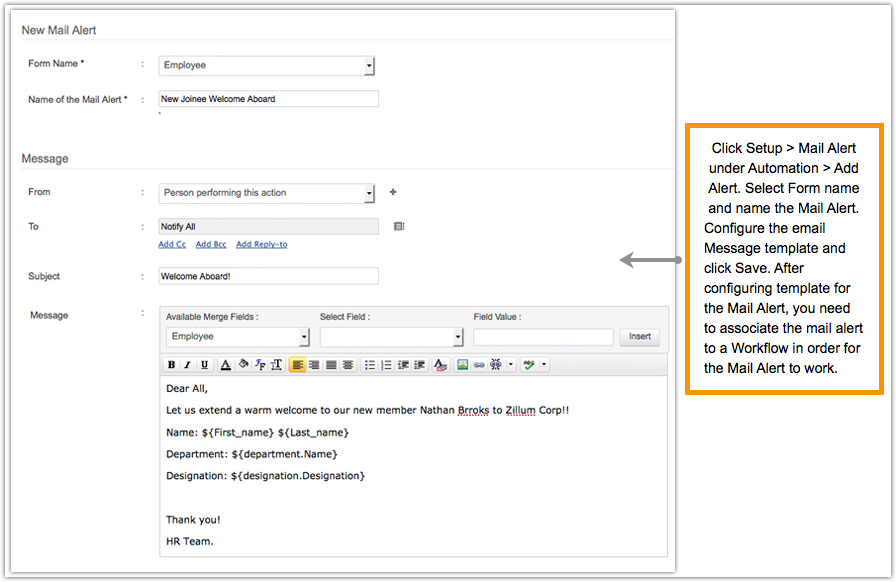The image size is (896, 582).
Task: Open the Available Merge Fields dropdown
Action: tap(304, 338)
